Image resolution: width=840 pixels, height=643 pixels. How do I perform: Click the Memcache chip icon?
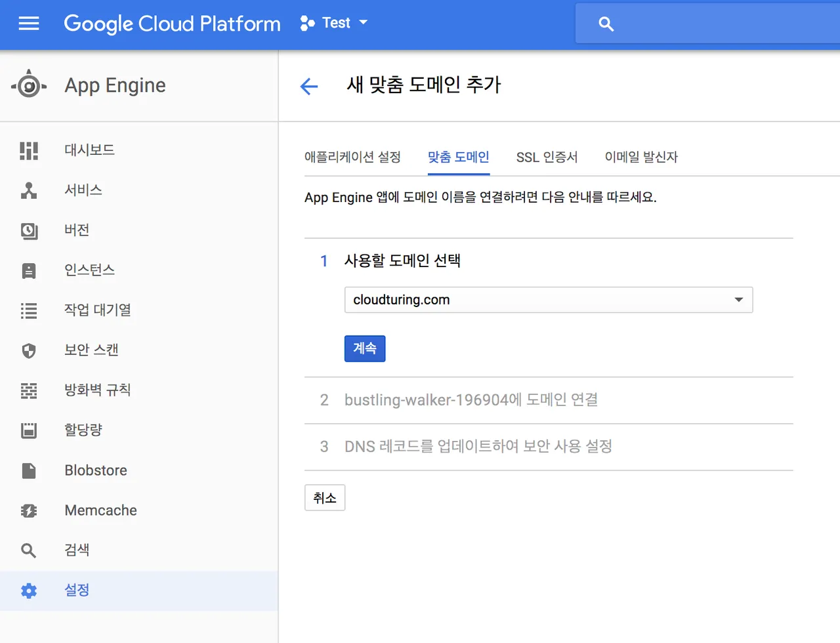click(x=29, y=510)
